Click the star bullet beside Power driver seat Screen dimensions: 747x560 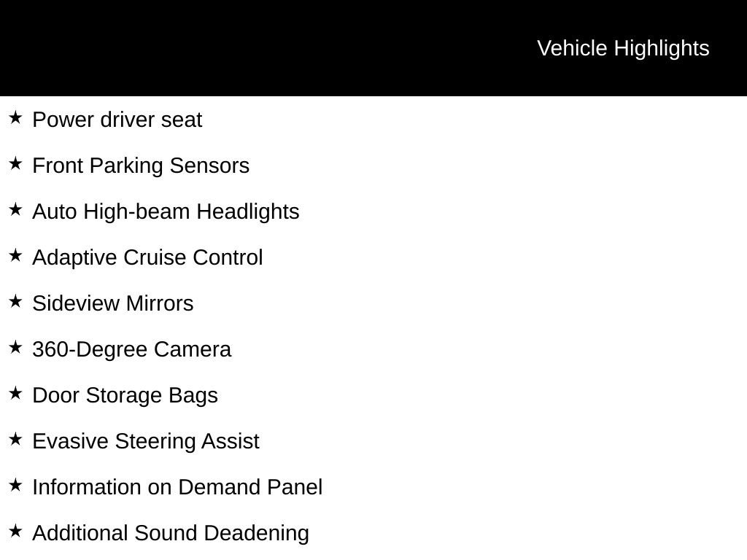15,117
